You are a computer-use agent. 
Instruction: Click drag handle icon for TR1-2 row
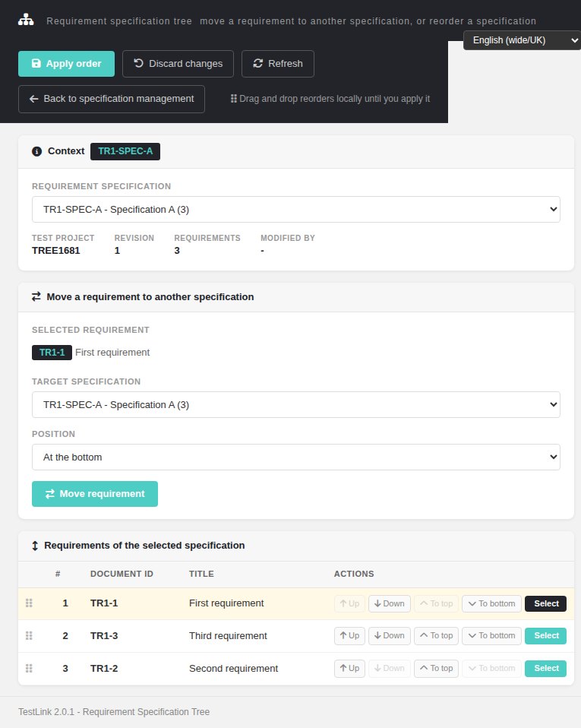tap(29, 668)
